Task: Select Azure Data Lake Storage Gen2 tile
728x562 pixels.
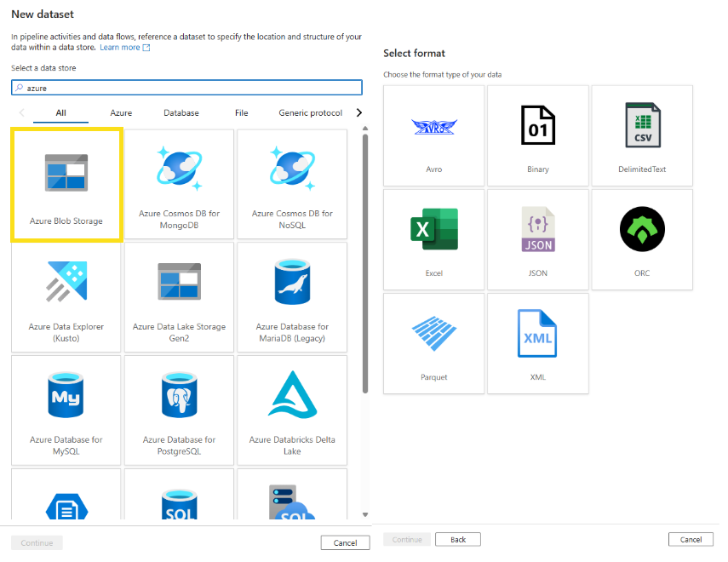Action: pos(179,297)
